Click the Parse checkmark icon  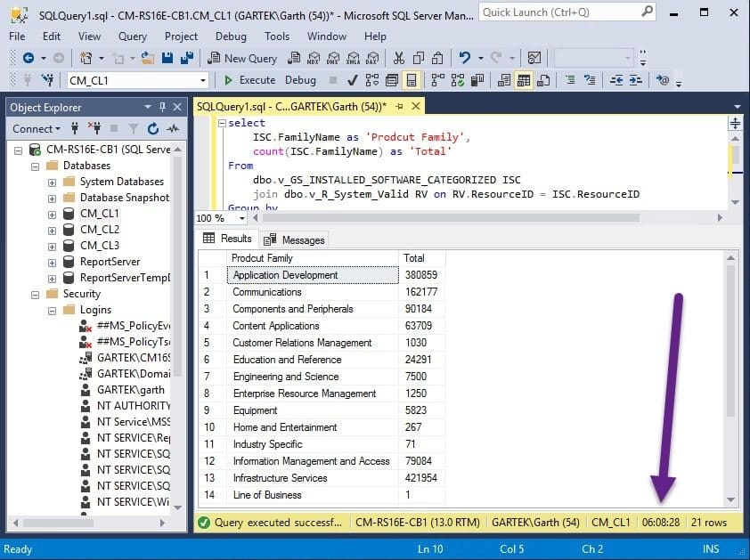(x=353, y=80)
